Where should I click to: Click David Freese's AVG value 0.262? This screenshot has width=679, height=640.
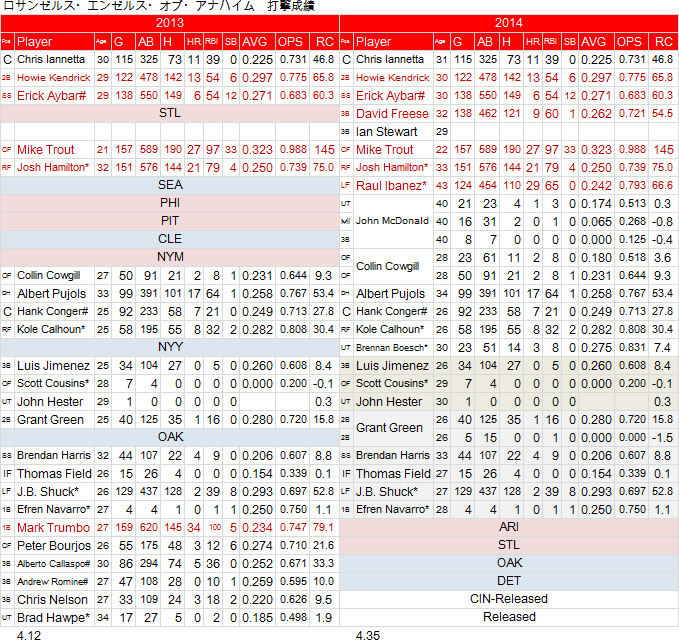(x=596, y=114)
